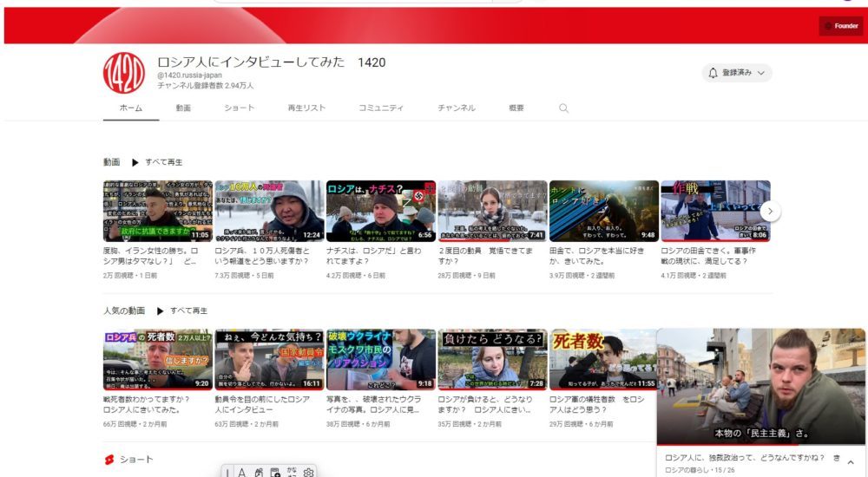The height and width of the screenshot is (477, 868).
Task: Click title ナチスは、ロシアだ」と言わ
Action: click(x=373, y=256)
